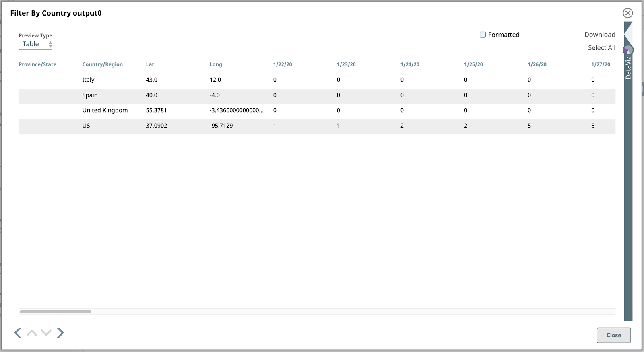Click the down chevron navigation arrow
This screenshot has height=352, width=644.
click(46, 333)
